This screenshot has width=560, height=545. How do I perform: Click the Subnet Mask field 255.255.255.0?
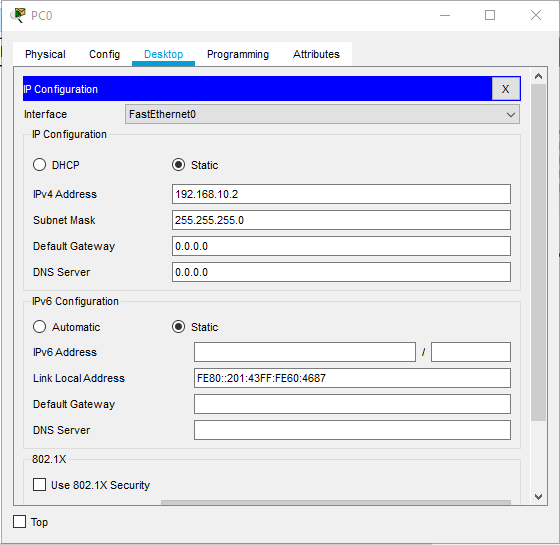coord(341,220)
